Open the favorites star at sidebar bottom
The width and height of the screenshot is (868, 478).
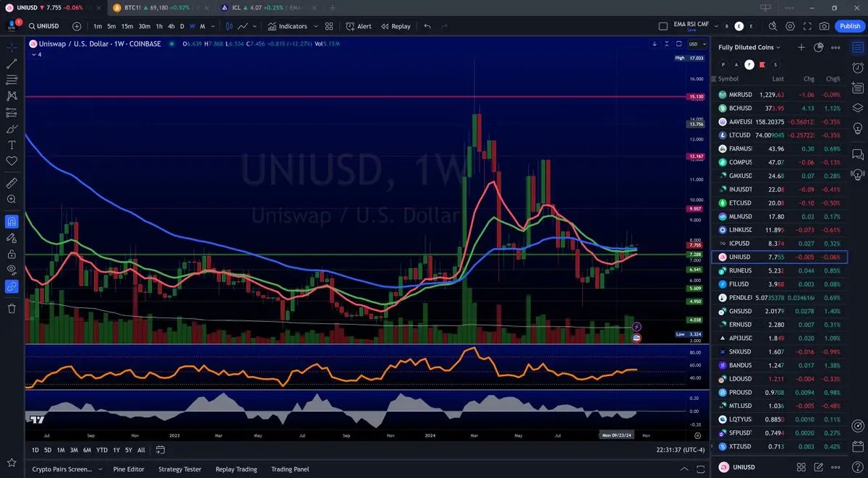pos(12,462)
